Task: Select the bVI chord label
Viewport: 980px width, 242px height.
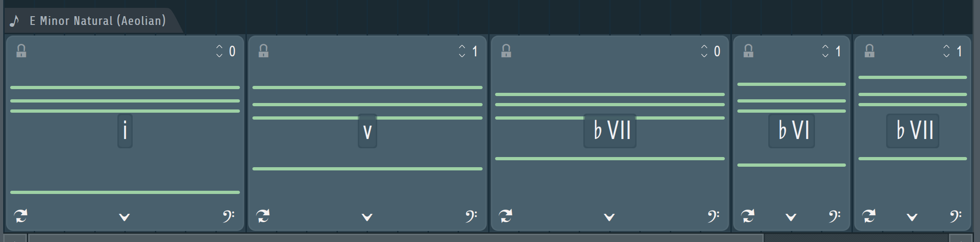Action: (x=791, y=131)
